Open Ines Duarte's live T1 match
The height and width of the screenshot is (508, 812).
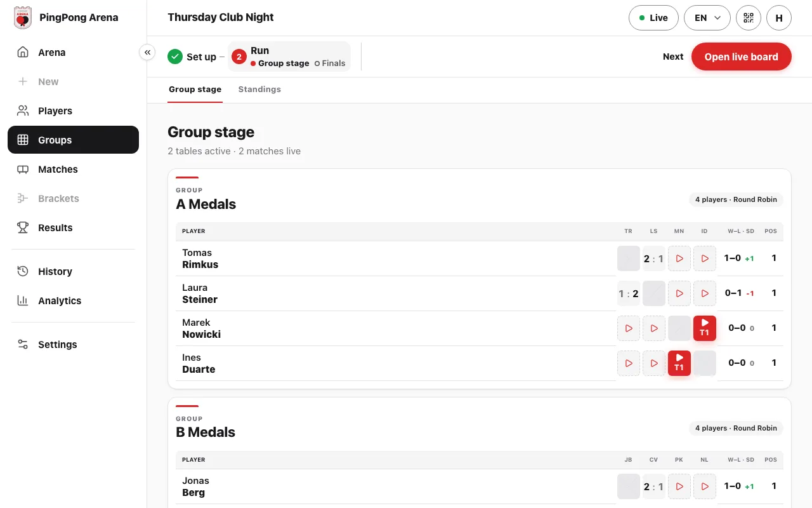pos(679,363)
